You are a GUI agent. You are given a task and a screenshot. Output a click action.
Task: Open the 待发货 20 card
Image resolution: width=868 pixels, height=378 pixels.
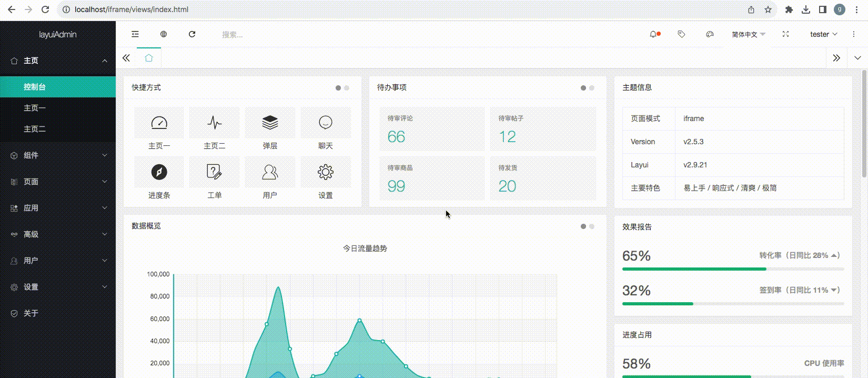pyautogui.click(x=543, y=178)
